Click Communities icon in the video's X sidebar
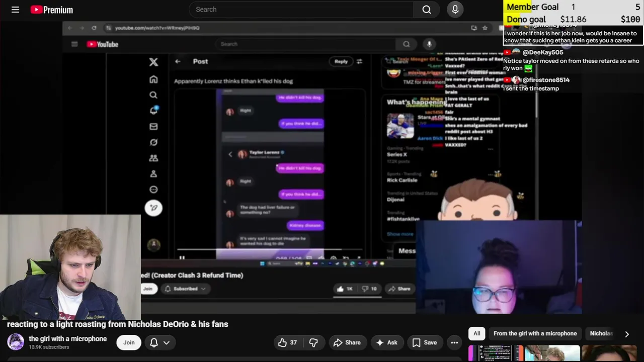The height and width of the screenshot is (362, 644). tap(153, 158)
